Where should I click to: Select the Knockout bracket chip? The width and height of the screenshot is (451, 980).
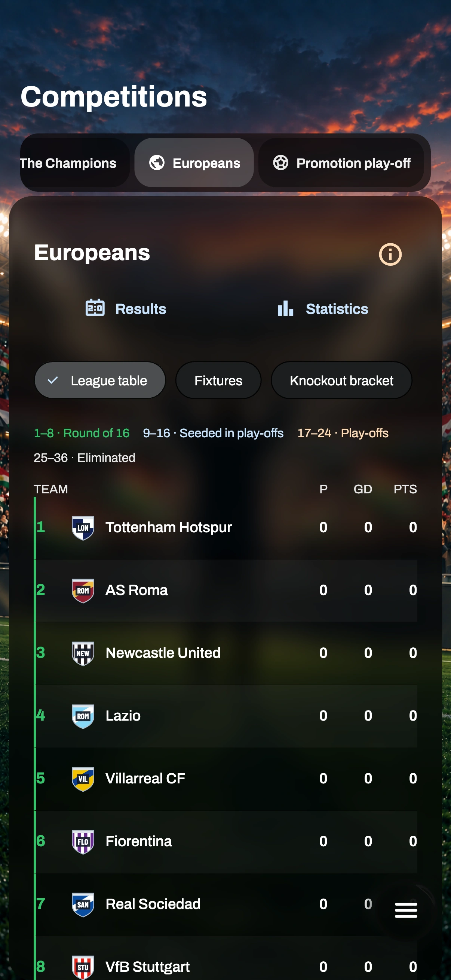tap(341, 380)
